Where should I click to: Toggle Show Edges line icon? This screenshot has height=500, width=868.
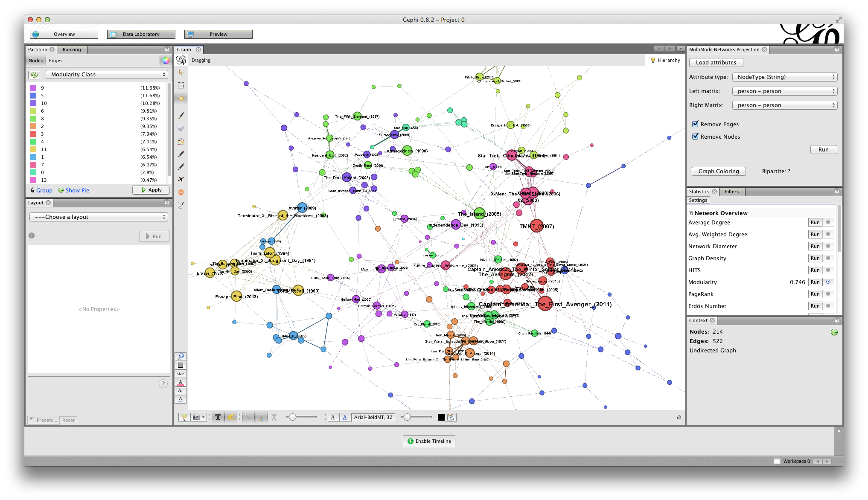tap(248, 417)
